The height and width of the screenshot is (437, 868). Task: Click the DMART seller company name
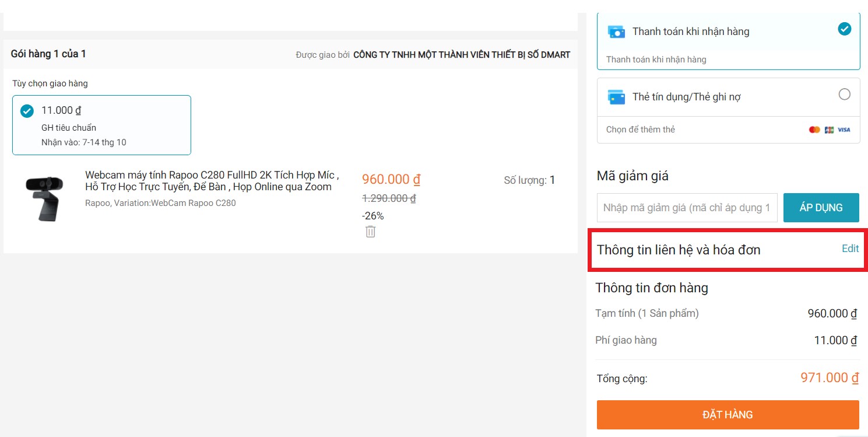(461, 55)
